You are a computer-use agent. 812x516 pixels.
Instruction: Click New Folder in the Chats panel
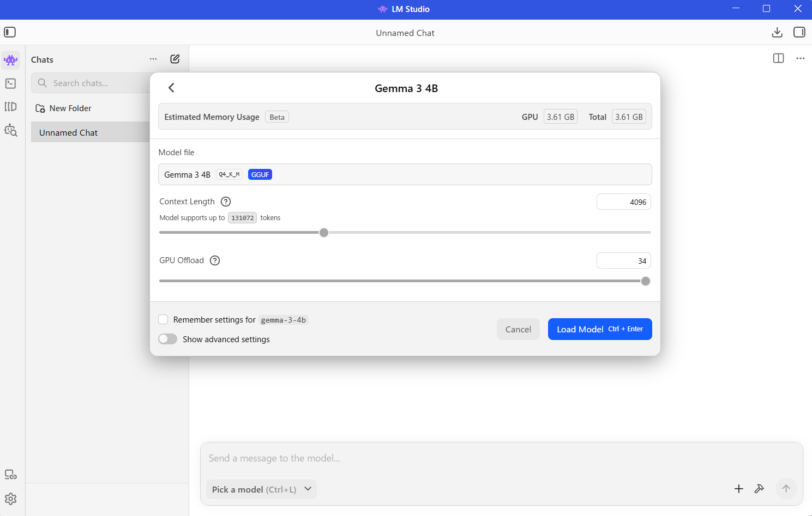63,108
